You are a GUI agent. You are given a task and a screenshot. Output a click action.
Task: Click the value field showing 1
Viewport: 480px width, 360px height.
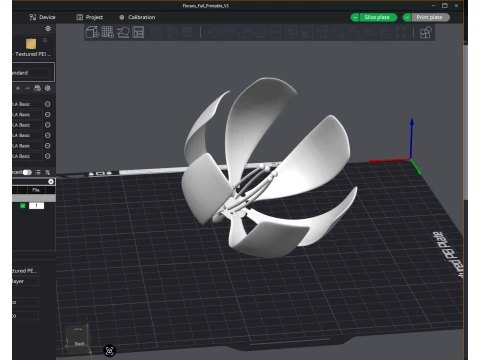[36, 206]
